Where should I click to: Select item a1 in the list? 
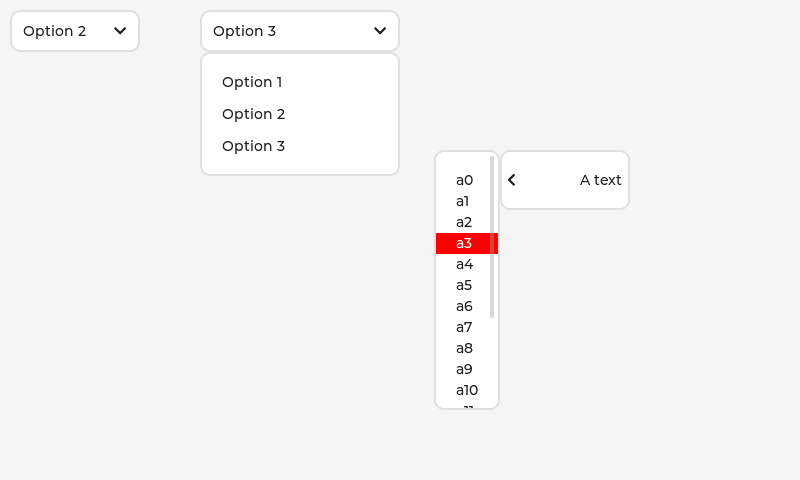pos(463,201)
